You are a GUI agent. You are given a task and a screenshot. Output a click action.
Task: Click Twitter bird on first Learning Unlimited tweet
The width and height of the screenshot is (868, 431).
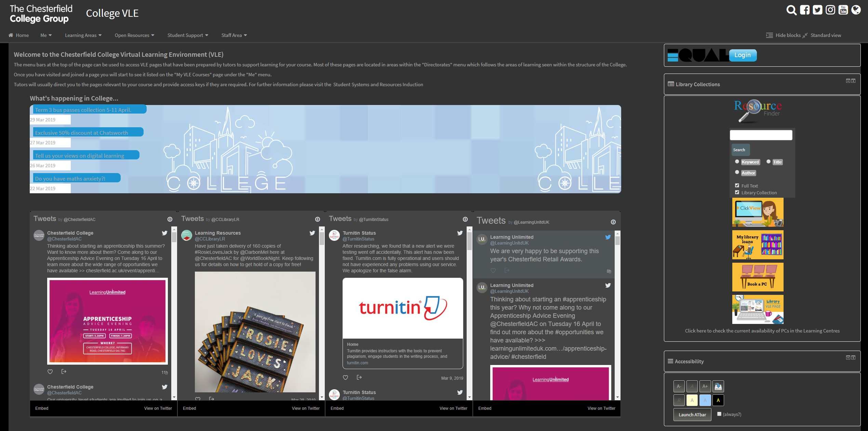[608, 237]
